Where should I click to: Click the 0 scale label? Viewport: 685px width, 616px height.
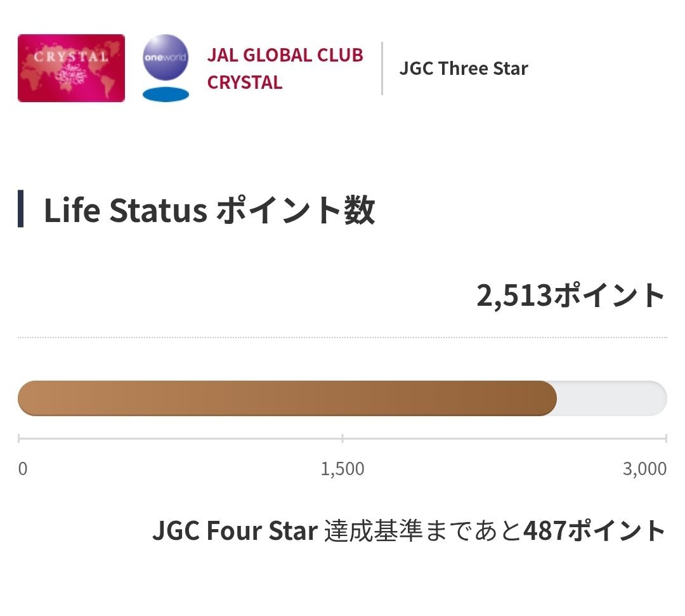[23, 469]
